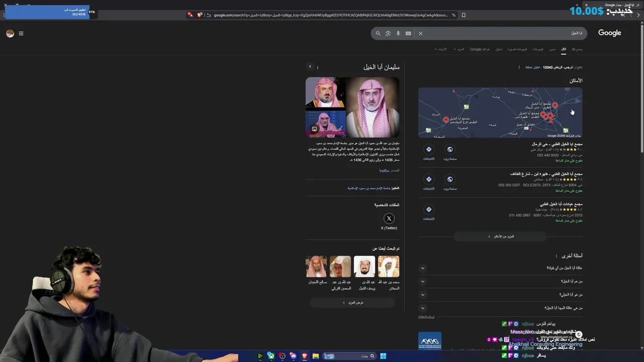
Task: Click the Google logo
Action: click(609, 33)
